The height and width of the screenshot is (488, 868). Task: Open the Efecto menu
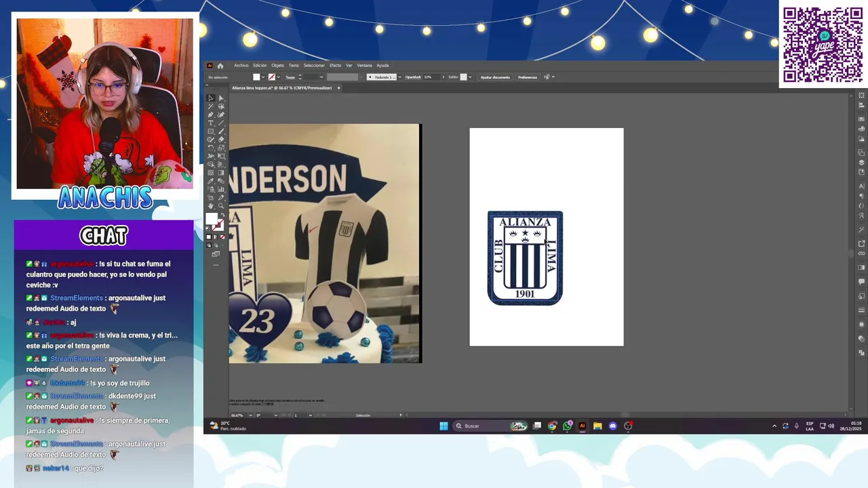[x=335, y=66]
